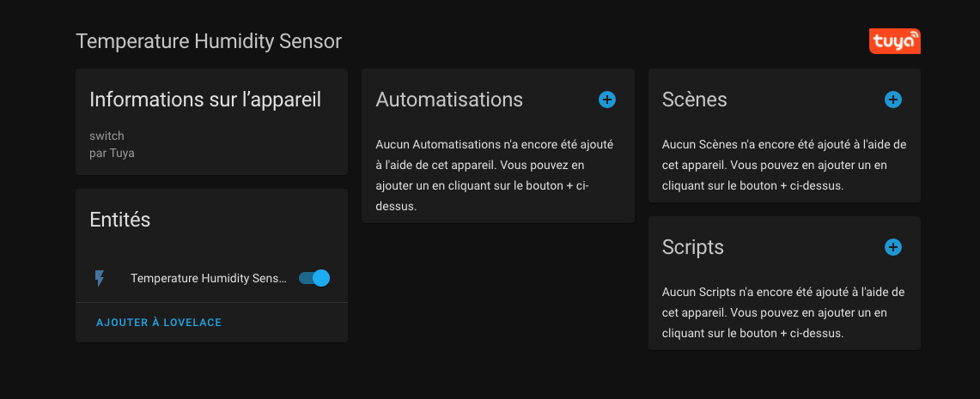Add a new automation with plus icon
The width and height of the screenshot is (980, 399).
coord(607,100)
